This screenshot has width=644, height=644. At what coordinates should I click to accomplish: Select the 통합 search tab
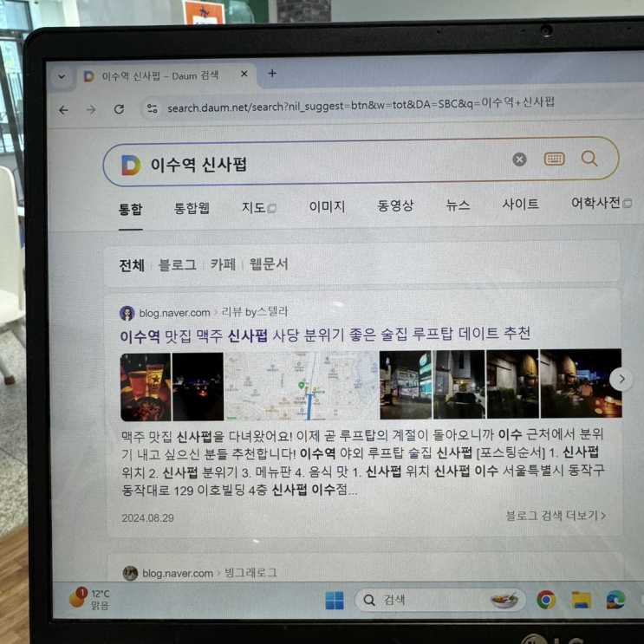point(131,210)
